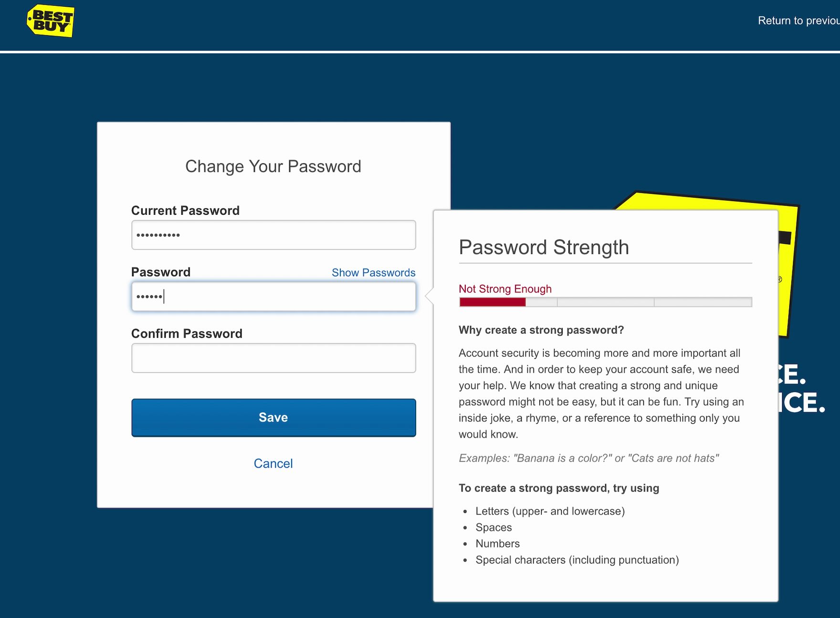Click the 'Letters (upper- and lowercase)' bullet

click(x=550, y=511)
